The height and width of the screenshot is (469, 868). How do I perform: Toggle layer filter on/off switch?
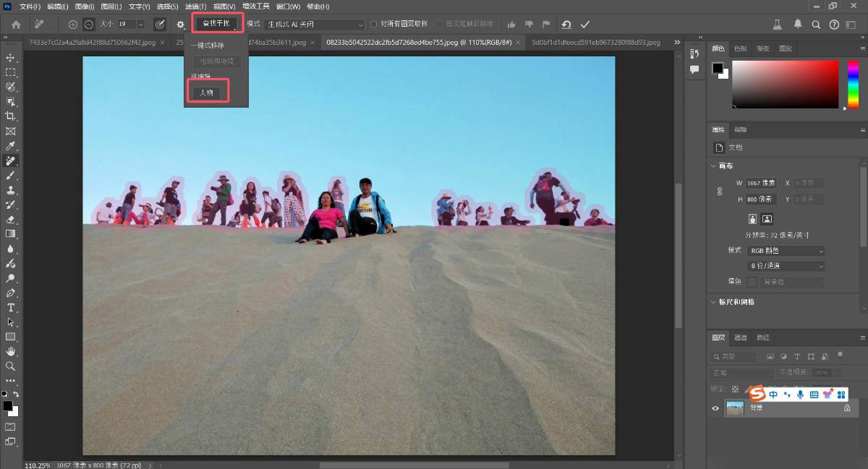(x=840, y=355)
